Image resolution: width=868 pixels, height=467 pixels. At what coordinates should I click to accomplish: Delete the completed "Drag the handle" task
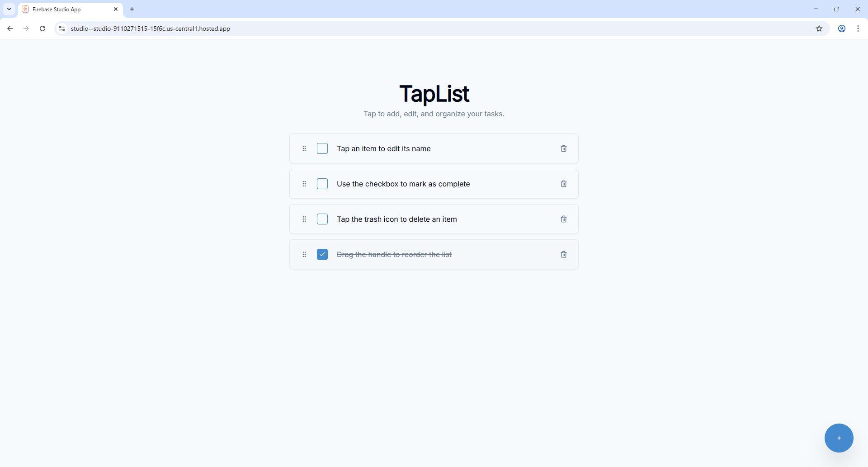(x=563, y=254)
